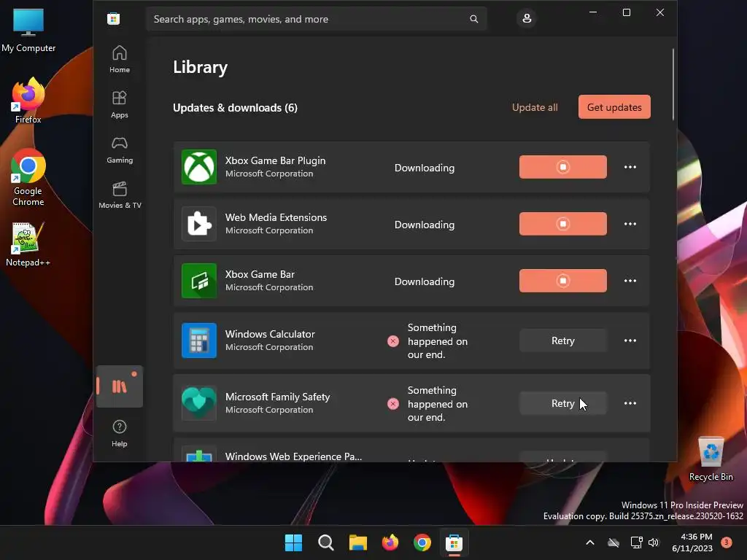This screenshot has height=560, width=747.
Task: Open the clock and date panel
Action: [692, 542]
